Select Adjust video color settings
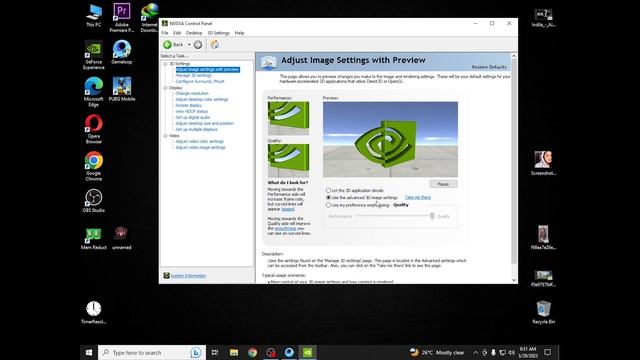Image resolution: width=640 pixels, height=360 pixels. tap(200, 141)
